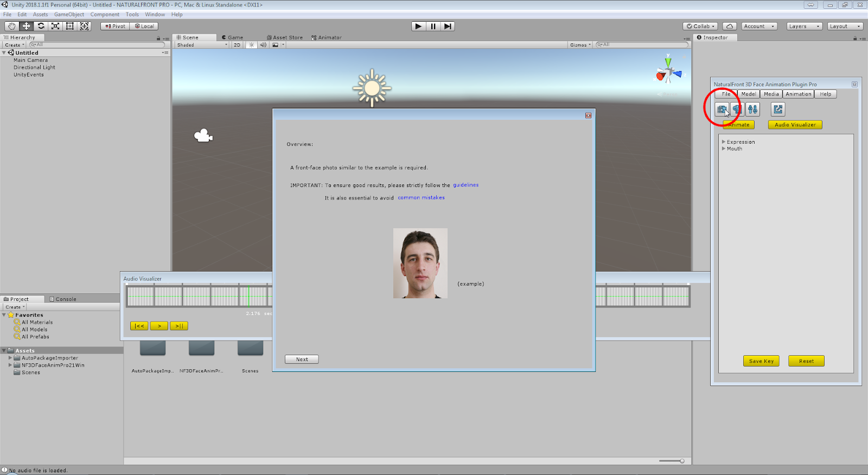The width and height of the screenshot is (868, 475).
Task: Expand the Mouth group
Action: click(x=724, y=148)
